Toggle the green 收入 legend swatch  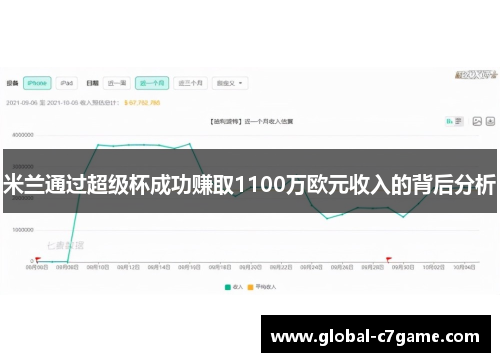(x=228, y=287)
